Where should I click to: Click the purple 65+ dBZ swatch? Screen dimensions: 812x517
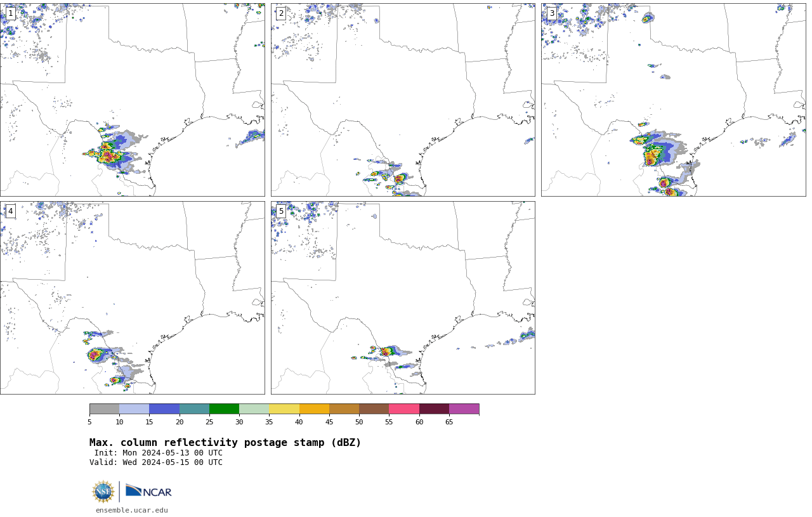(x=464, y=409)
